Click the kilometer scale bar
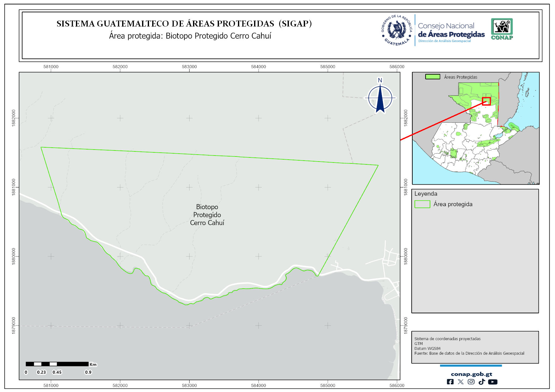 coord(57,364)
